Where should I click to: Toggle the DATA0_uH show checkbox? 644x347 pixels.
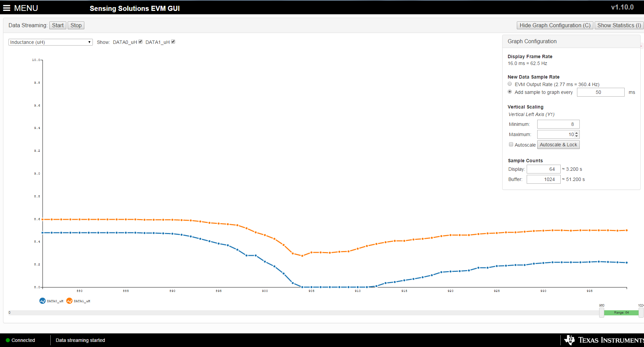pyautogui.click(x=140, y=42)
